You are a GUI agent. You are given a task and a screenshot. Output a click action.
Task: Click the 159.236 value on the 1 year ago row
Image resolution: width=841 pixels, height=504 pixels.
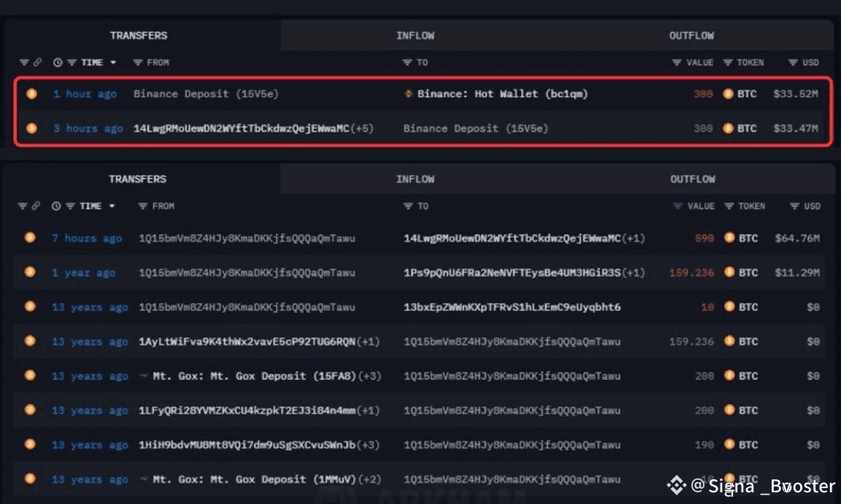691,272
